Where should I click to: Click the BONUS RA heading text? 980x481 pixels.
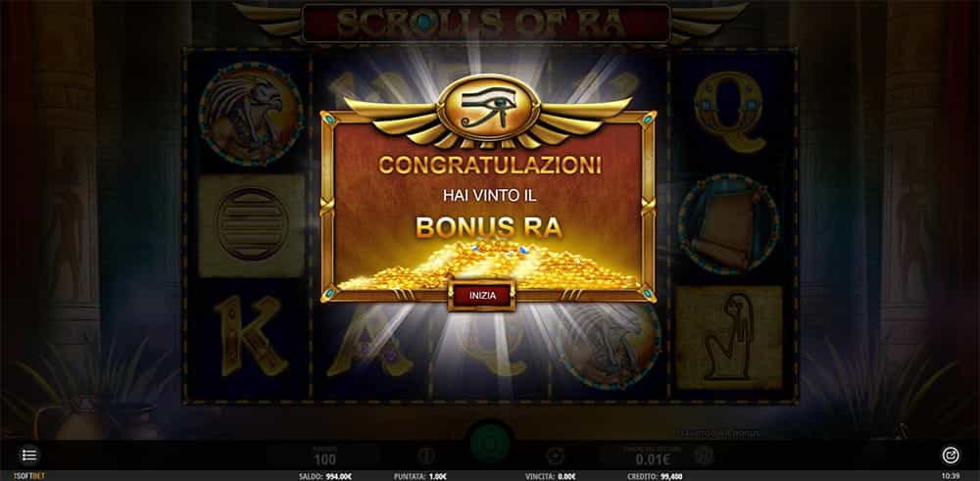489,228
